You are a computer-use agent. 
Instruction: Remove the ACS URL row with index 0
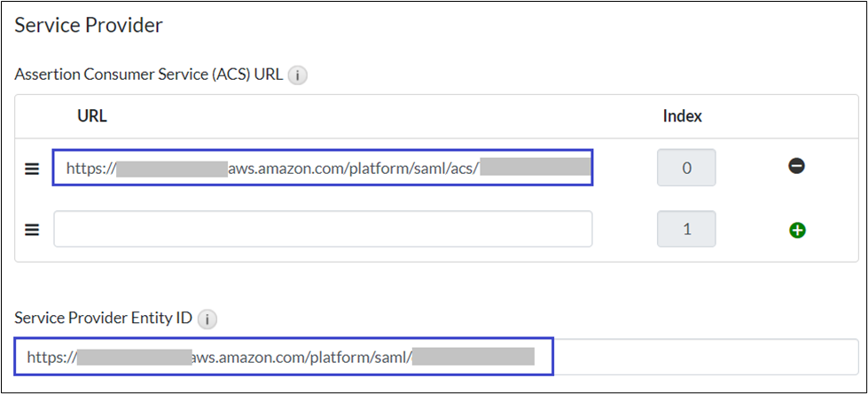[796, 166]
